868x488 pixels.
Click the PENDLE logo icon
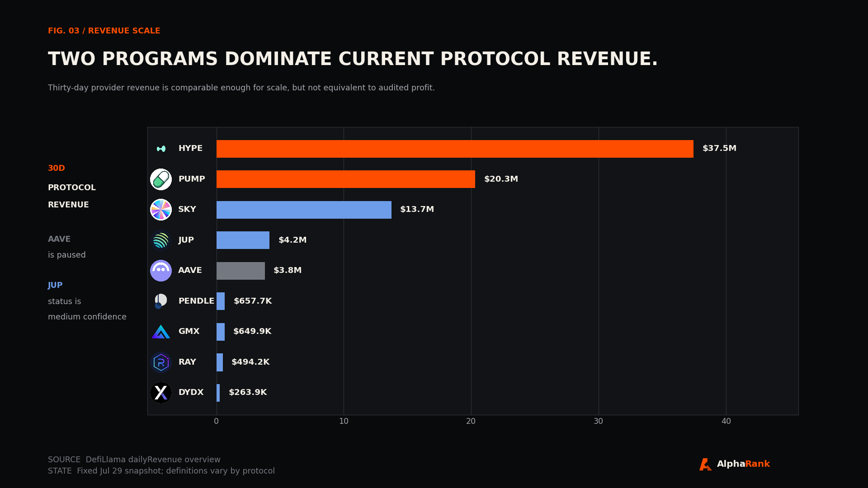pos(161,301)
